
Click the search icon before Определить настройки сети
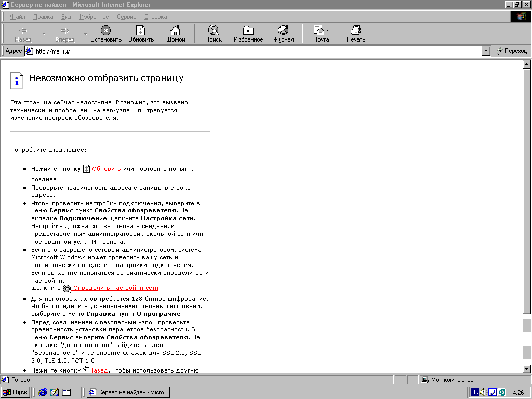pos(67,288)
